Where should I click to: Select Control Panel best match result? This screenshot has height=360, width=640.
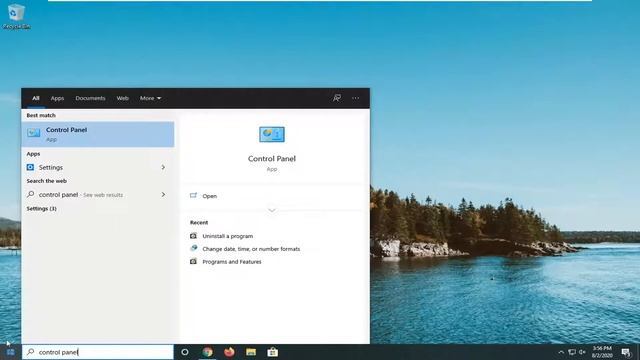tap(98, 134)
